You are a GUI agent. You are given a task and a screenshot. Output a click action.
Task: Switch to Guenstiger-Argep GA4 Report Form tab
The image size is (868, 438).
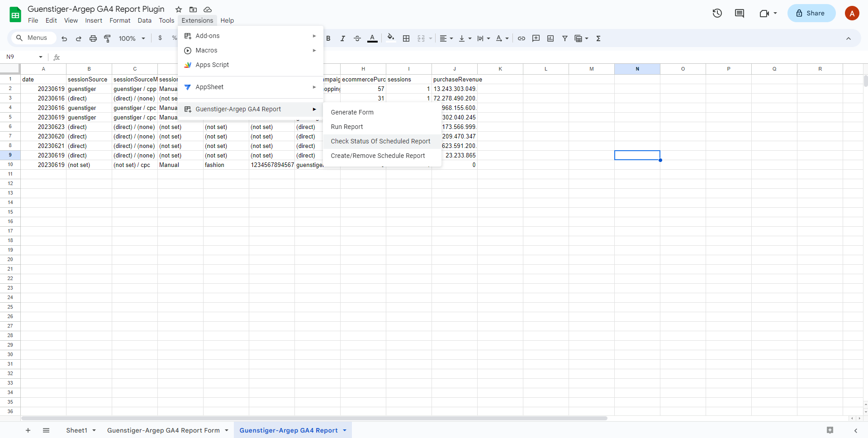point(163,430)
